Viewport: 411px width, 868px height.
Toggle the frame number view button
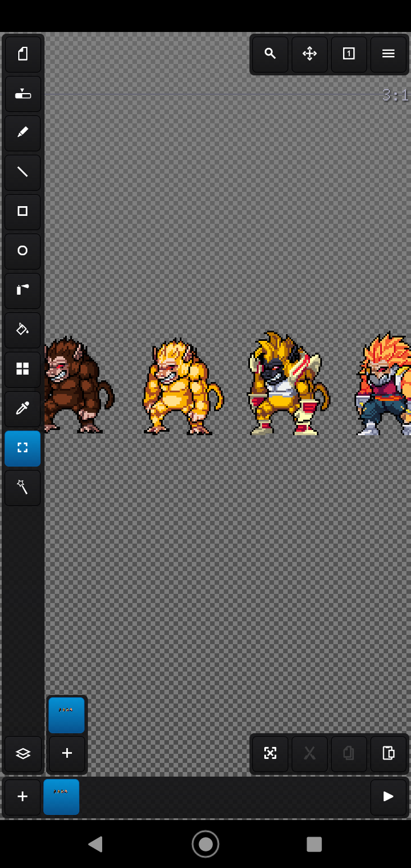pos(349,54)
